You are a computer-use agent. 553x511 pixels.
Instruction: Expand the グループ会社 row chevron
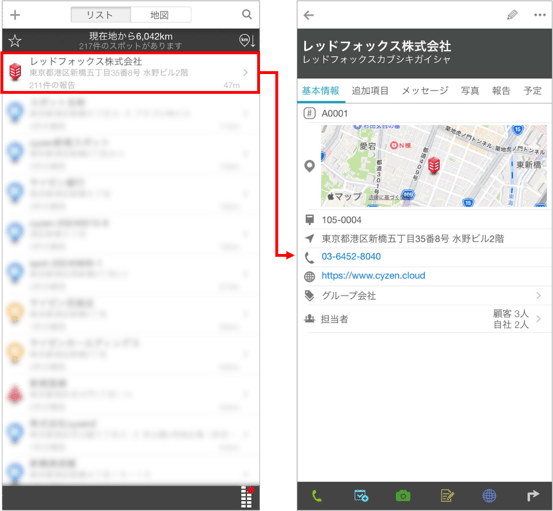click(538, 295)
